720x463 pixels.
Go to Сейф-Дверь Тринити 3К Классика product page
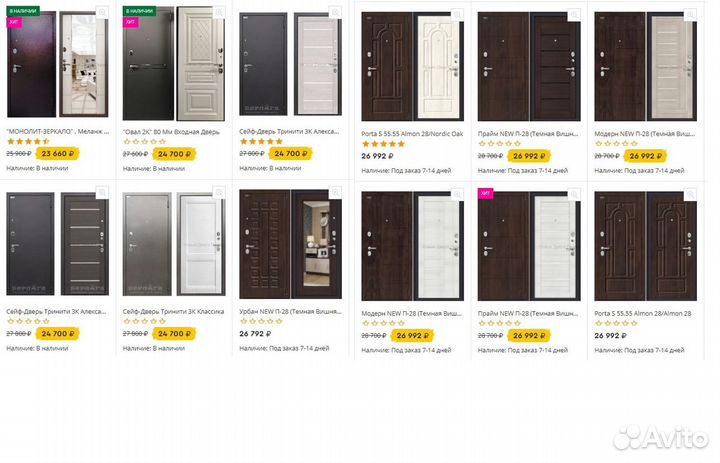point(169,311)
